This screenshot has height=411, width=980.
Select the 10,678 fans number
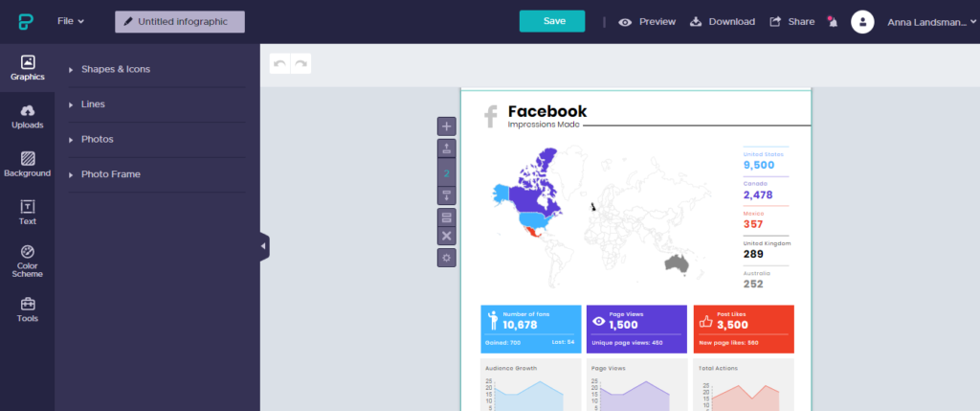coord(520,325)
